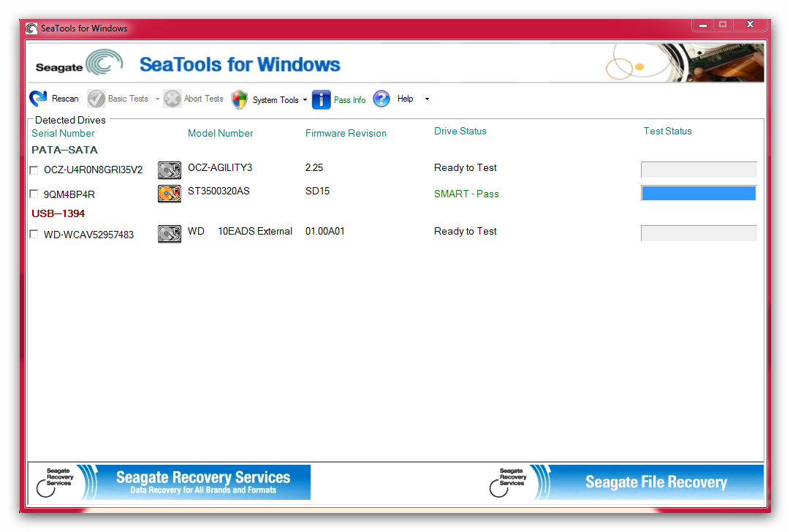
Task: Check the WD-WCAV52957483 drive checkbox
Action: pyautogui.click(x=34, y=235)
